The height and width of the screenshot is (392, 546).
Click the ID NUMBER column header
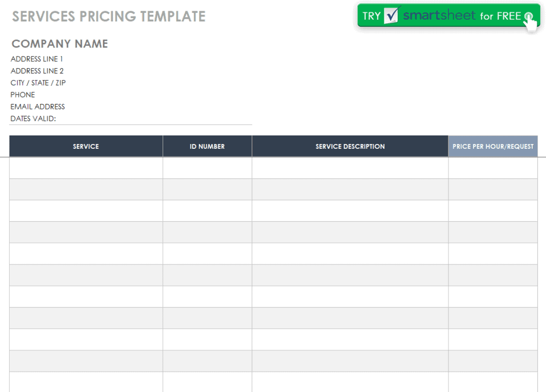click(x=207, y=146)
